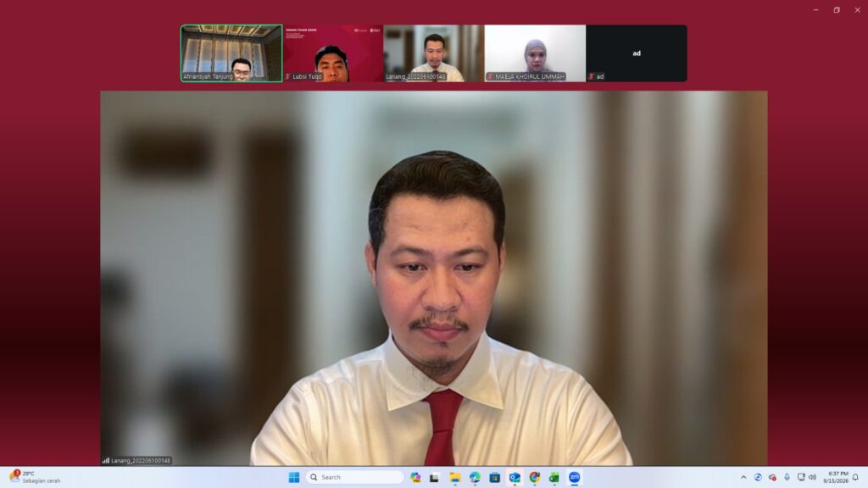Open the volume control in the system tray

click(x=812, y=477)
